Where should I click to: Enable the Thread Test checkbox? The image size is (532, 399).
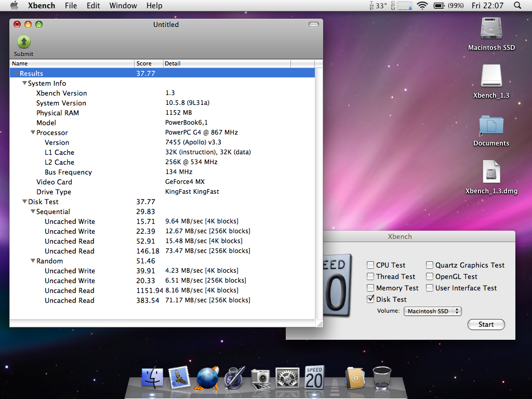click(370, 276)
